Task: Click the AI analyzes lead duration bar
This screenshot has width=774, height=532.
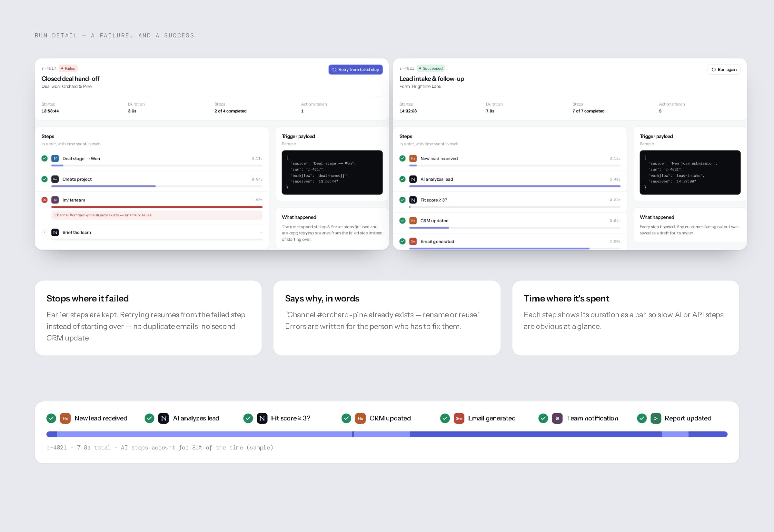Action: click(515, 186)
